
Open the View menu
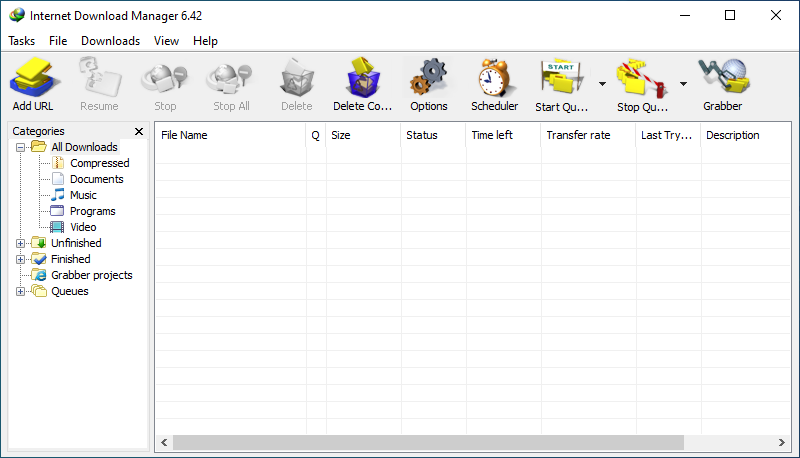(x=166, y=41)
